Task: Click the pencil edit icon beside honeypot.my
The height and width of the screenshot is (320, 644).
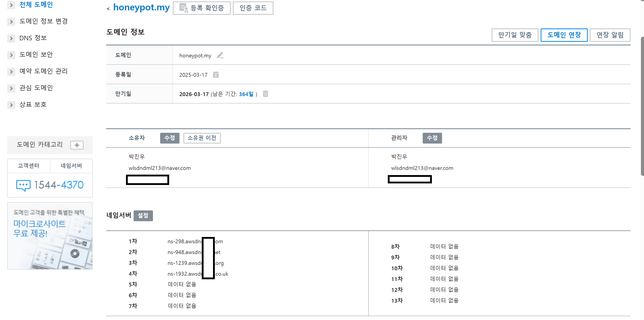Action: tap(220, 55)
